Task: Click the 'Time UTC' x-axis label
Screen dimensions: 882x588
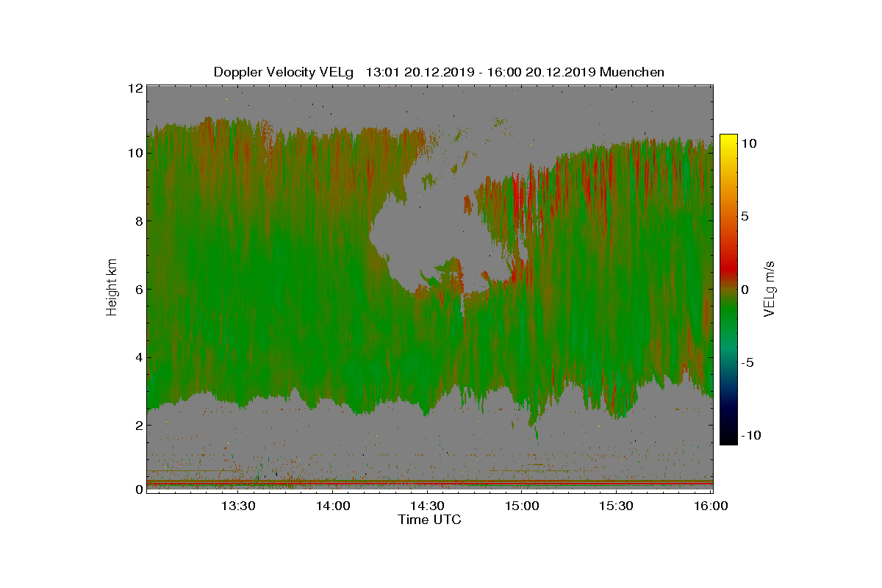Action: pos(430,520)
